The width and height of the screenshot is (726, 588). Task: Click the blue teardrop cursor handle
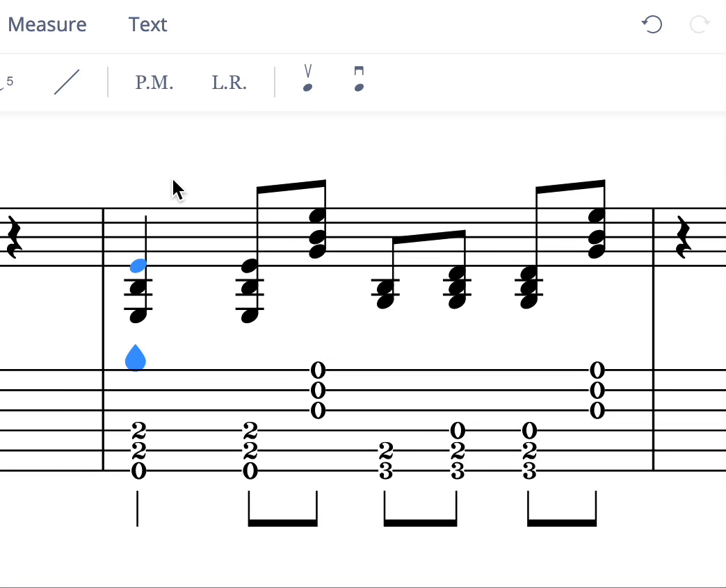136,359
